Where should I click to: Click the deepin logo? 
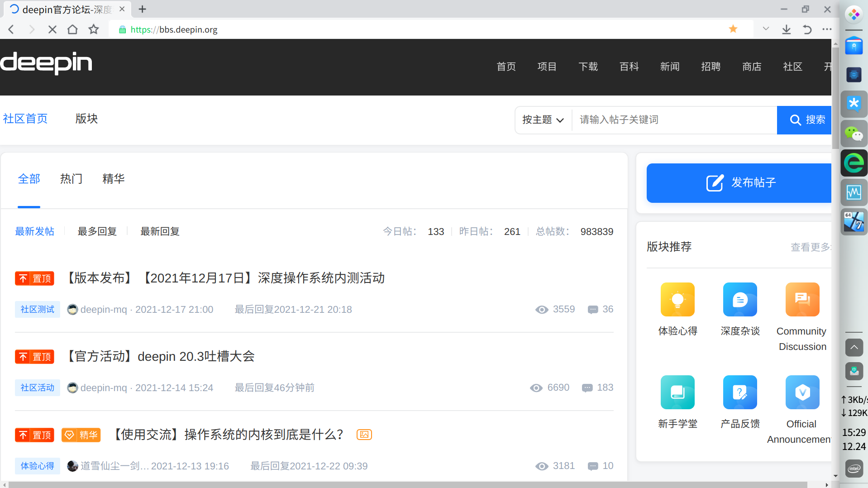[x=46, y=63]
